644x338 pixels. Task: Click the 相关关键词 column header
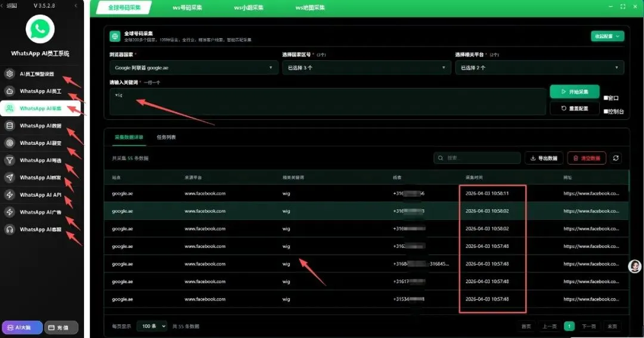[x=293, y=178]
